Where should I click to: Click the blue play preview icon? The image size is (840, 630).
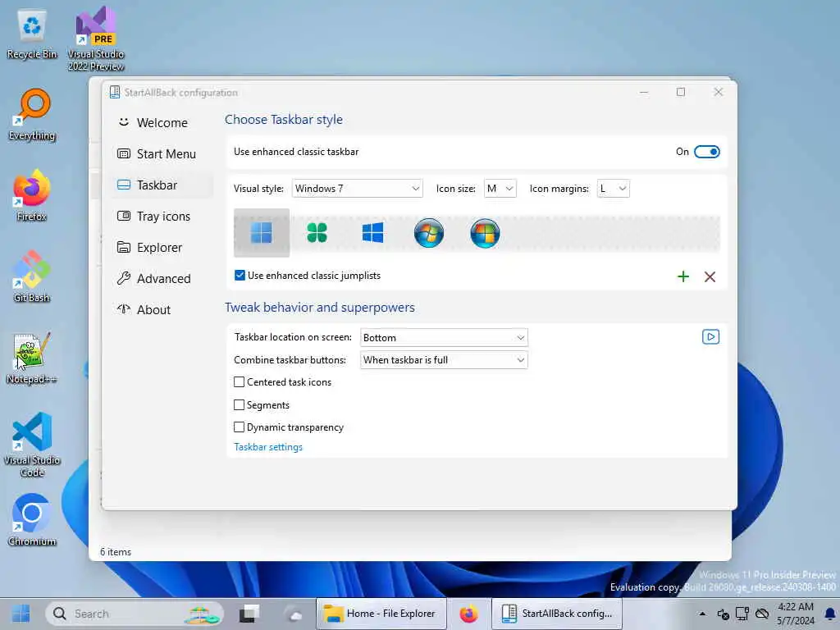point(710,337)
